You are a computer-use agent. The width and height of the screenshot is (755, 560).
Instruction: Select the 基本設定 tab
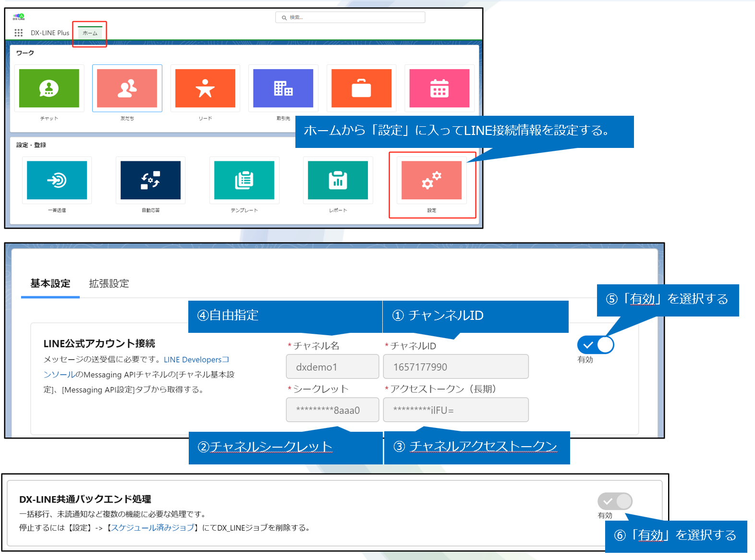point(50,283)
